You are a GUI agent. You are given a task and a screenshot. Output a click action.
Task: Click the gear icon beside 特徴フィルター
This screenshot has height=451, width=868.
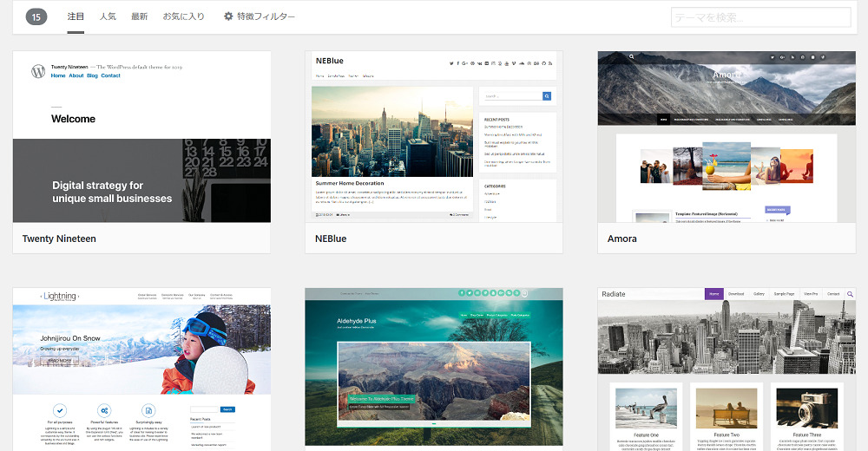click(228, 16)
